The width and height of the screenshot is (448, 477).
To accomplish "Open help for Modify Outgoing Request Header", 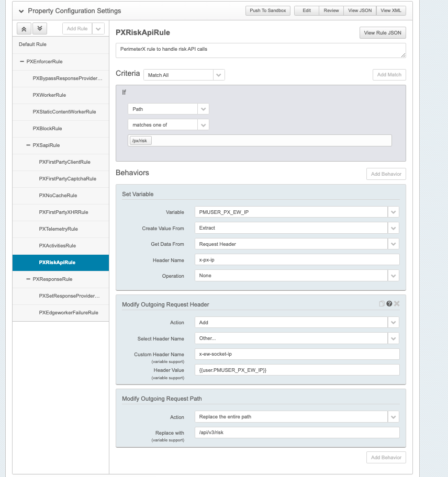I will pos(389,303).
